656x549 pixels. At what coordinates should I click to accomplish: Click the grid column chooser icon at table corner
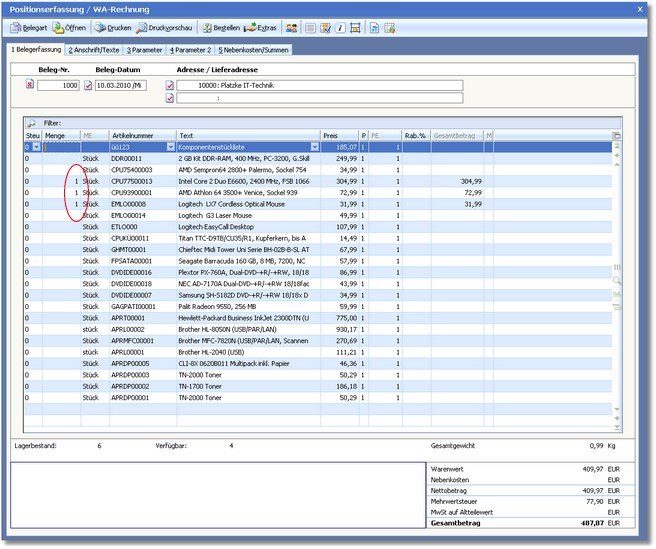coord(617,135)
